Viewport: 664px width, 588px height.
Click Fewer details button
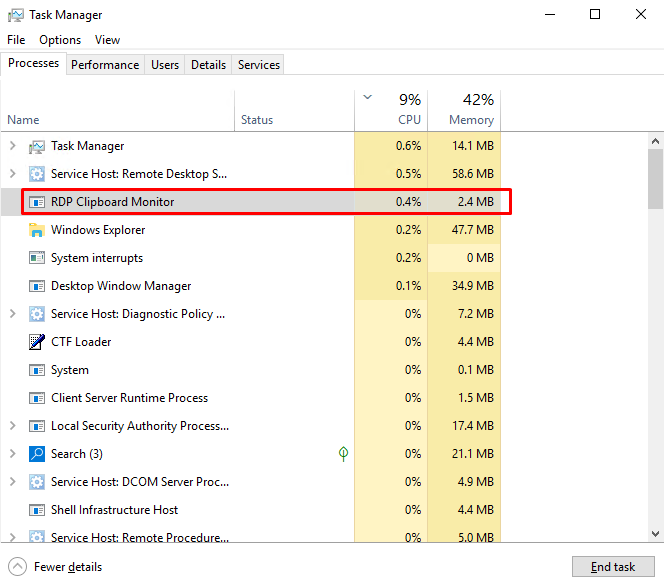tap(55, 567)
